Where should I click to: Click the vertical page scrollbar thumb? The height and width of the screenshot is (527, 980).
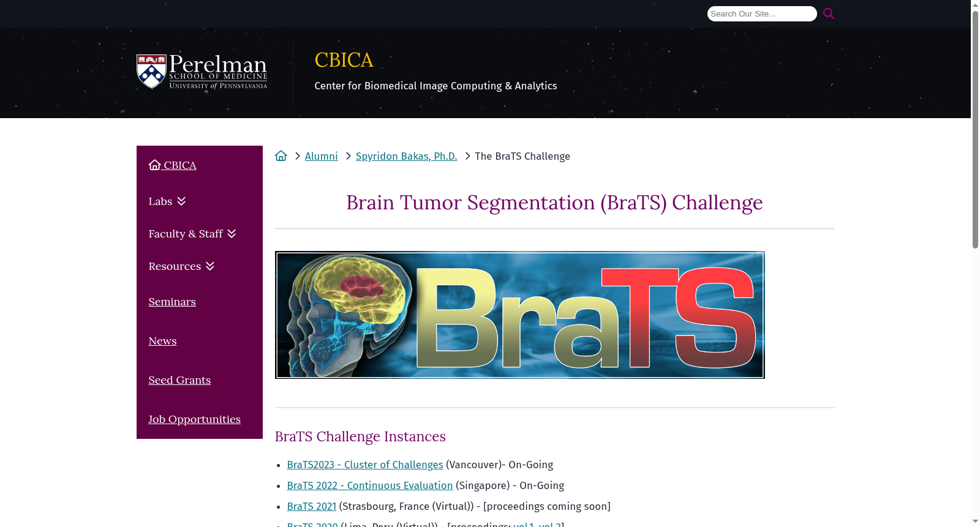click(975, 129)
